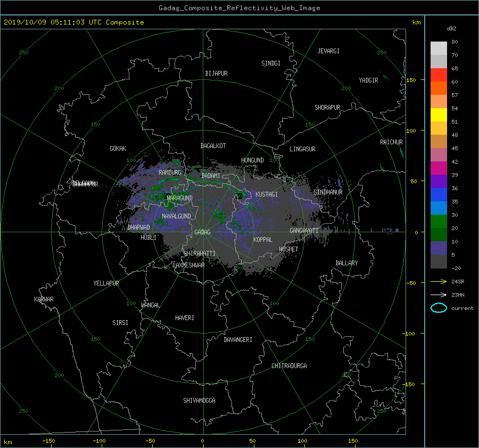
Task: Select the 'BIJAPUR' city label
Action: pos(216,74)
